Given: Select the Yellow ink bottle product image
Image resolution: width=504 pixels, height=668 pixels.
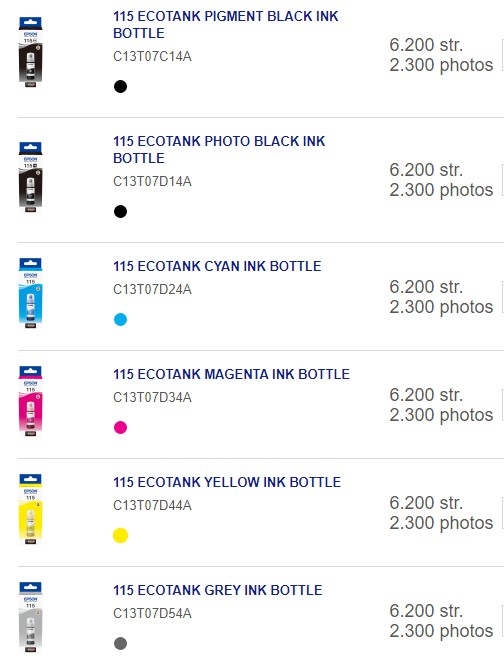Looking at the screenshot, I should click(30, 509).
